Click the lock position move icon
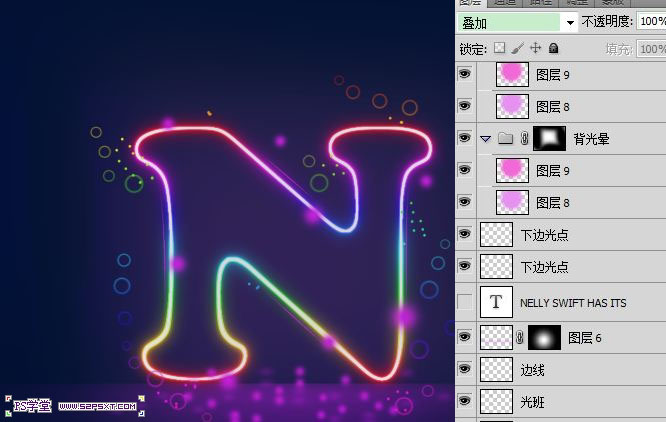This screenshot has height=422, width=666. pyautogui.click(x=535, y=48)
